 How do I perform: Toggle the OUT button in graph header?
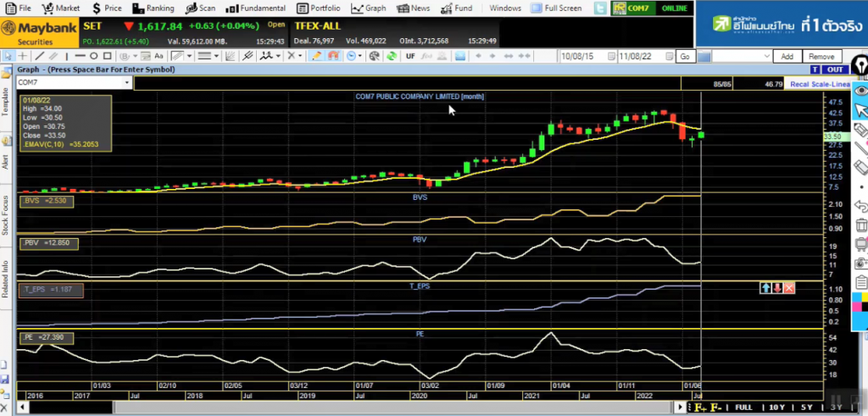click(834, 69)
